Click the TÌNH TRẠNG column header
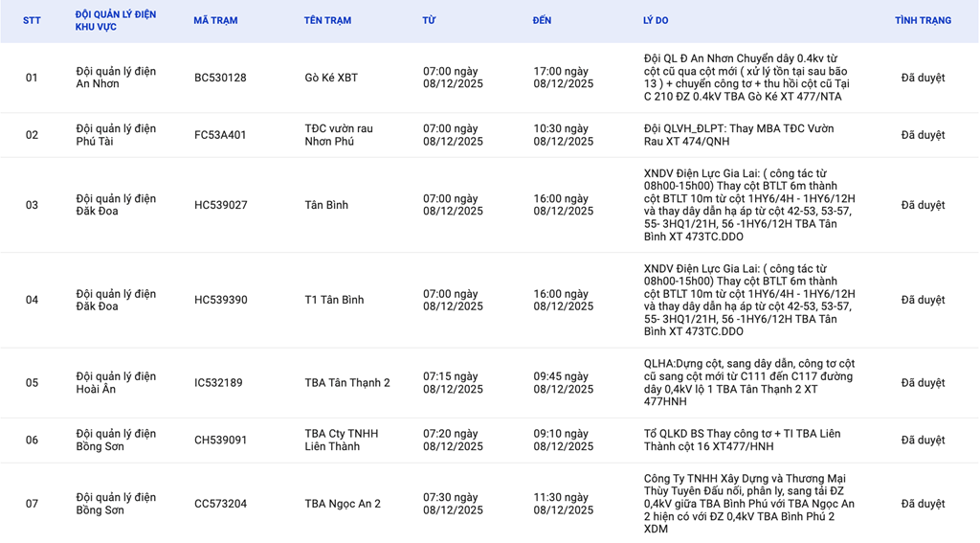The width and height of the screenshot is (980, 543). click(x=923, y=21)
